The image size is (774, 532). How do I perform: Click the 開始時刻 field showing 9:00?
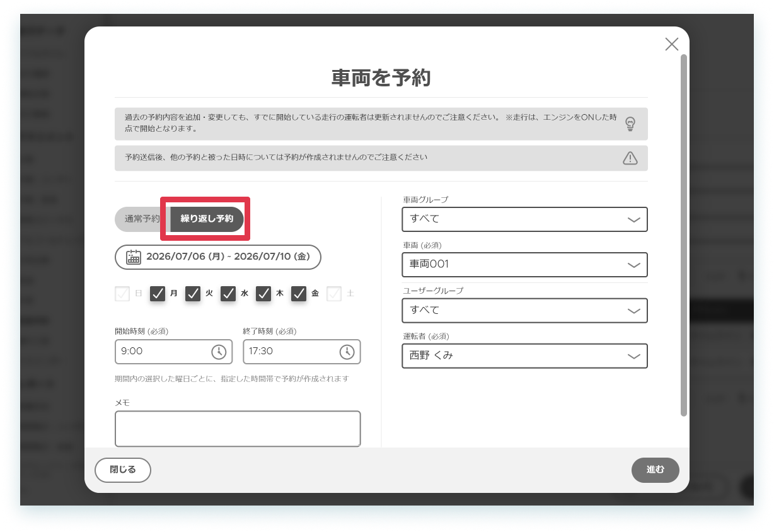[173, 352]
